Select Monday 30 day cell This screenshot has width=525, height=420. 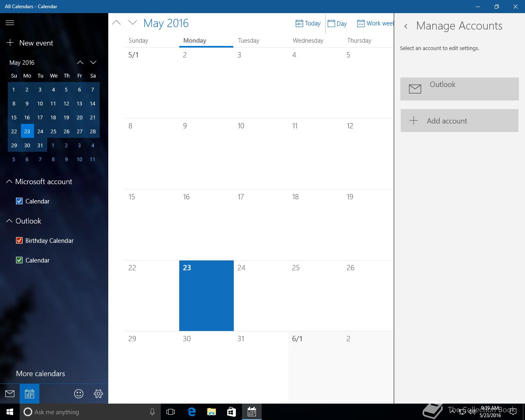pos(206,367)
